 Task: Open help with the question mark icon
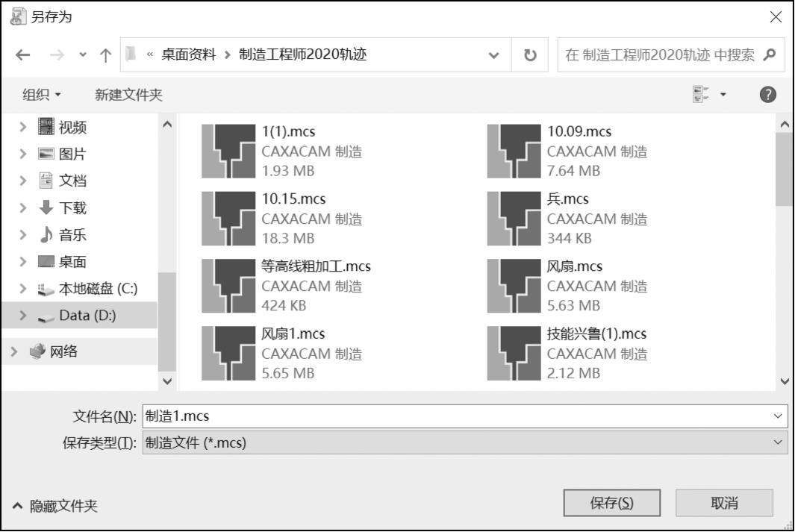click(767, 94)
